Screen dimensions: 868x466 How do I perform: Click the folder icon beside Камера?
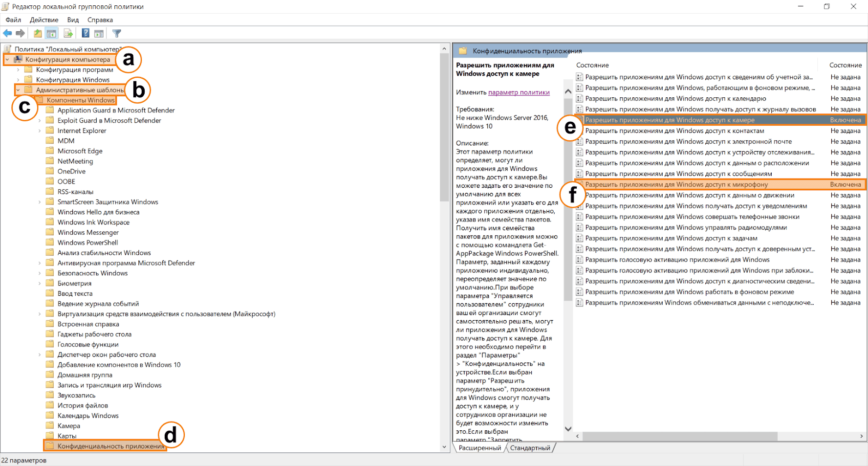click(50, 425)
